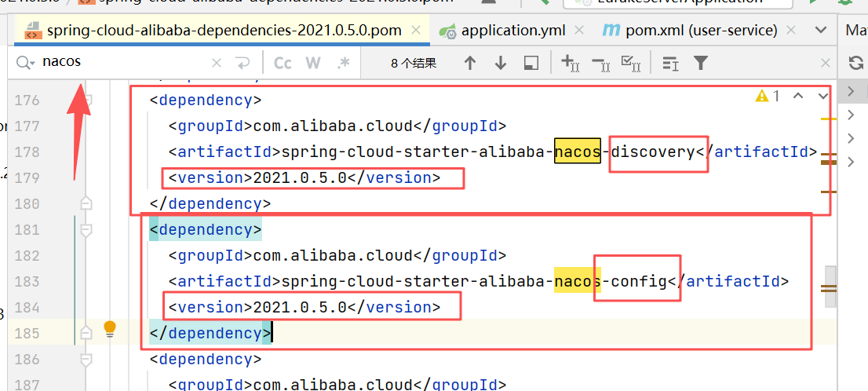Click the '8 个结果' results count
Image resolution: width=868 pixels, height=391 pixels.
[x=414, y=64]
